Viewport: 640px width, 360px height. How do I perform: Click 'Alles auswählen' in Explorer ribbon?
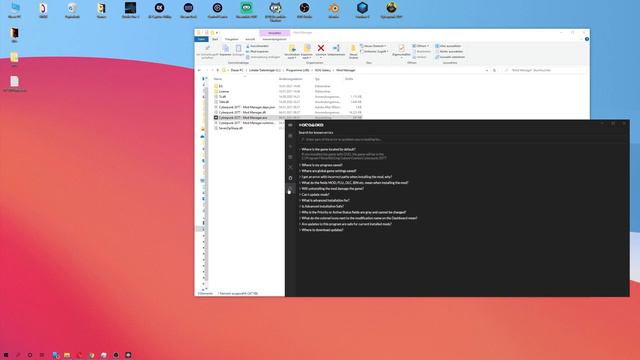448,46
